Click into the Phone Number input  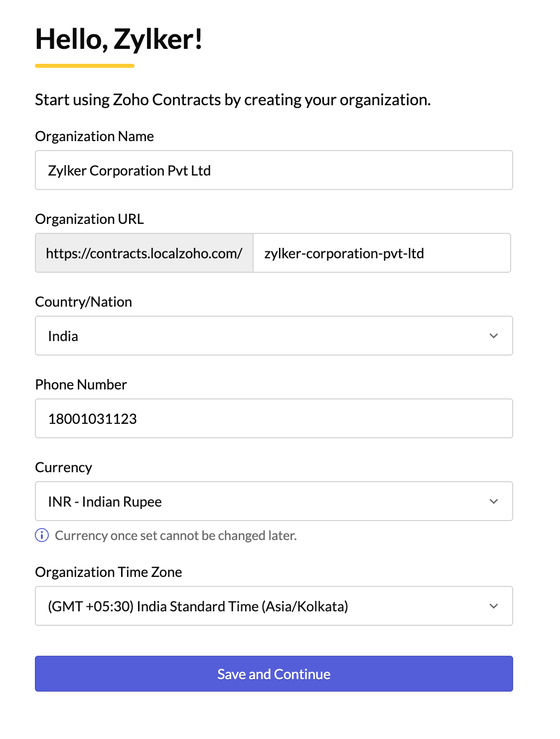coord(274,418)
